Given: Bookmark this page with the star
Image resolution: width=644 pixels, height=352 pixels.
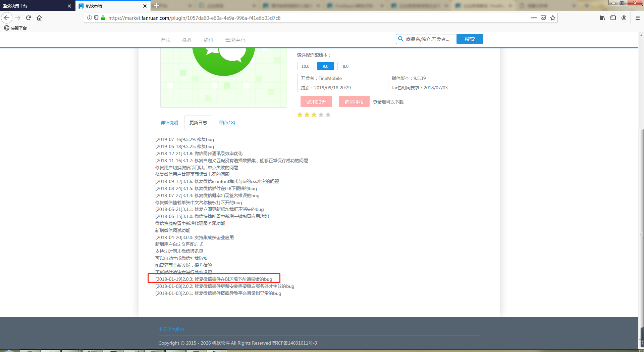Looking at the screenshot, I should 553,18.
